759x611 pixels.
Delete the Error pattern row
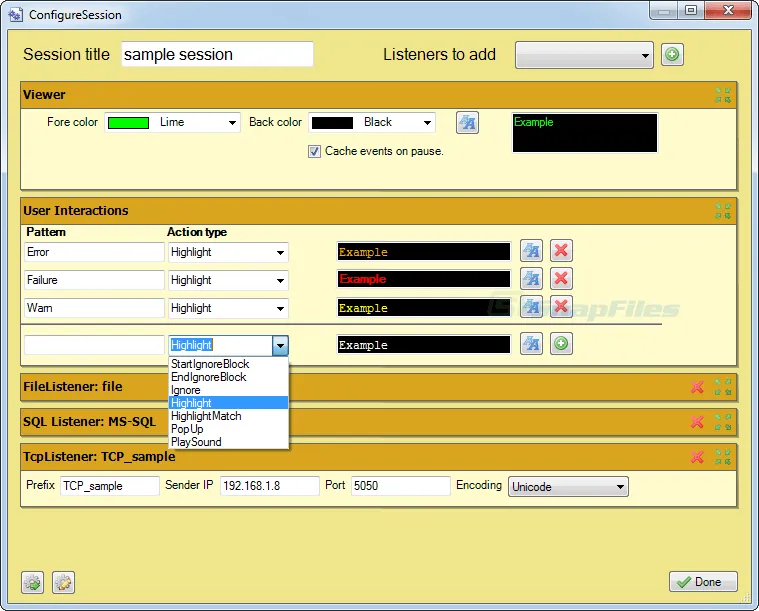pos(561,251)
